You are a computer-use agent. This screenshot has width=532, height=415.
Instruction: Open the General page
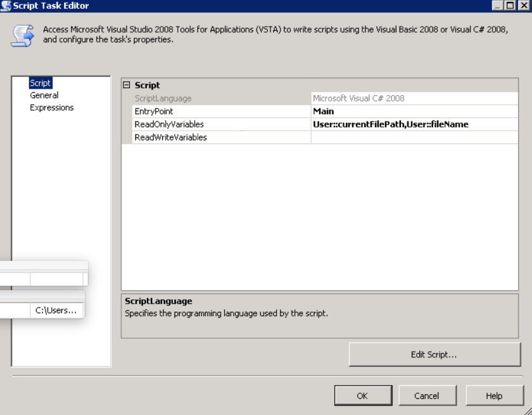coord(44,95)
